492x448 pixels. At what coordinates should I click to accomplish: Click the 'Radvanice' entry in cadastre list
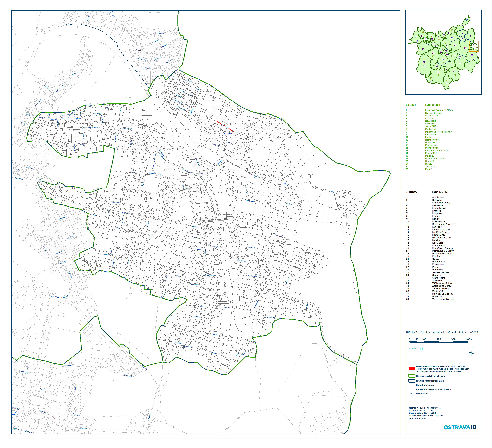point(438,270)
